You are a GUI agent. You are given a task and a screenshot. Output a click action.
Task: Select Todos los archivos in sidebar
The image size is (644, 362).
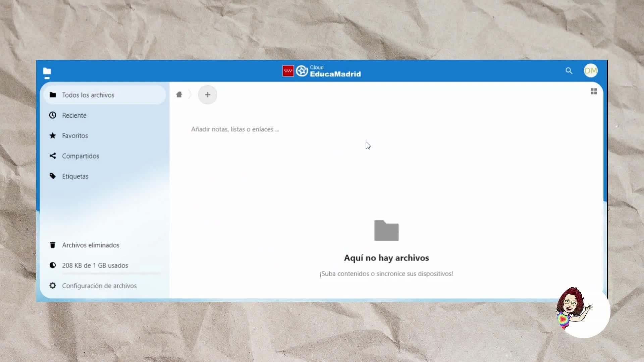88,95
